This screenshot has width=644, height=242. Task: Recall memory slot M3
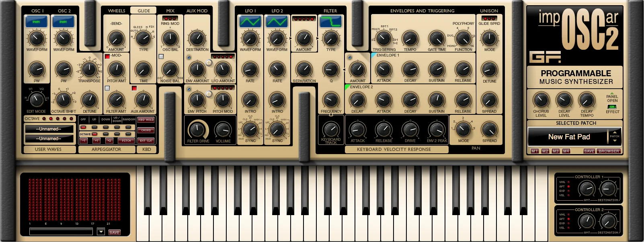pos(556,151)
